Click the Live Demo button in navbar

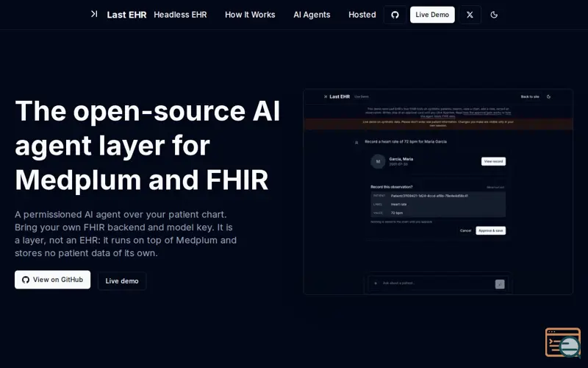432,15
